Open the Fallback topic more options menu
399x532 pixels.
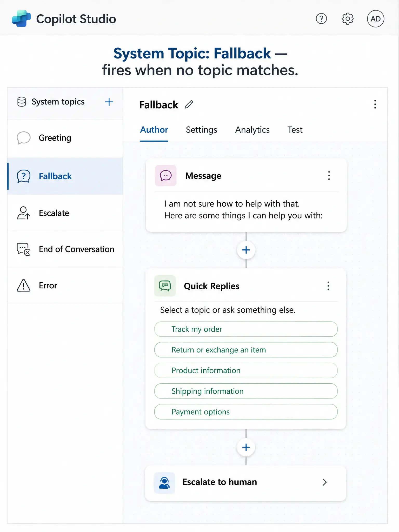pyautogui.click(x=375, y=104)
